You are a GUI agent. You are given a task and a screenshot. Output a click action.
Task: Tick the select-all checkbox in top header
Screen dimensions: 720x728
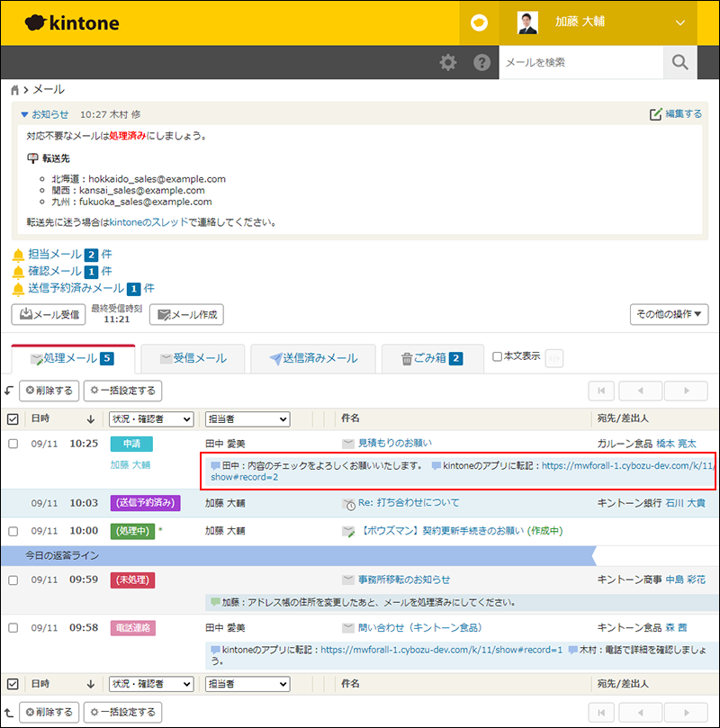pos(13,418)
